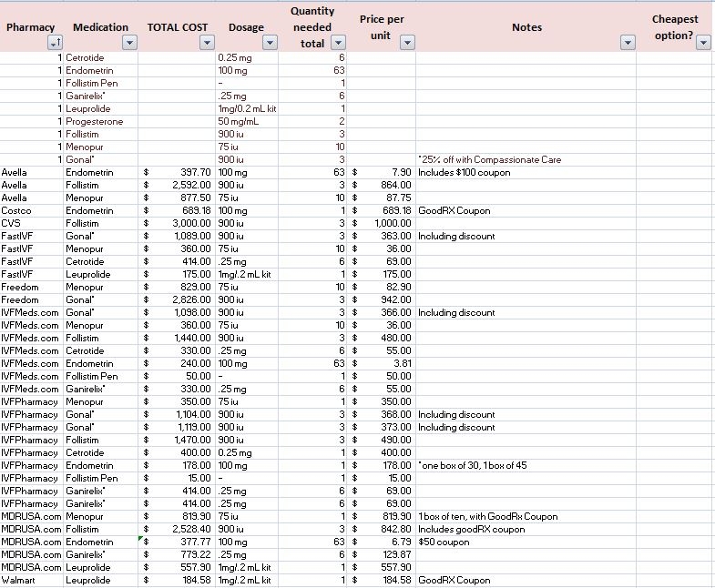Click the 129.87 price per unit cell

[x=382, y=555]
